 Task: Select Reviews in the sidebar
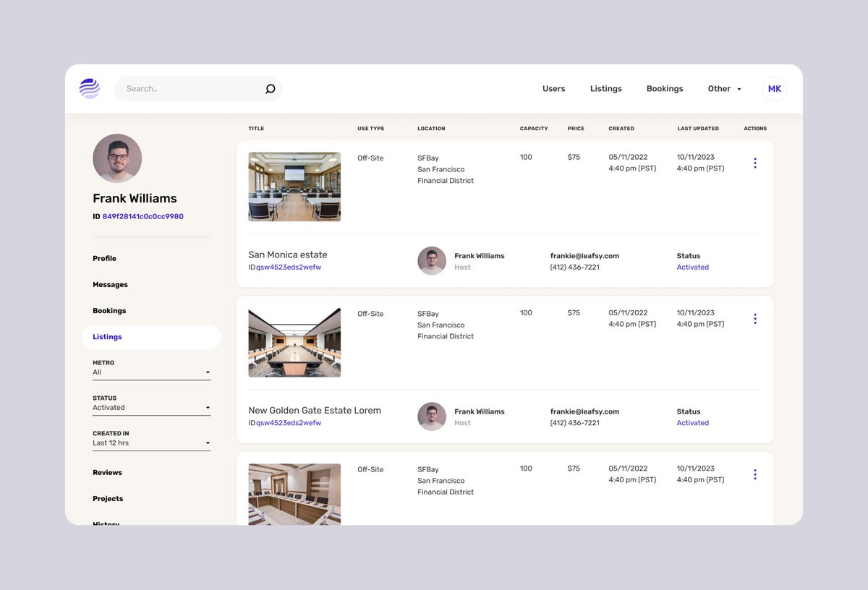(107, 473)
